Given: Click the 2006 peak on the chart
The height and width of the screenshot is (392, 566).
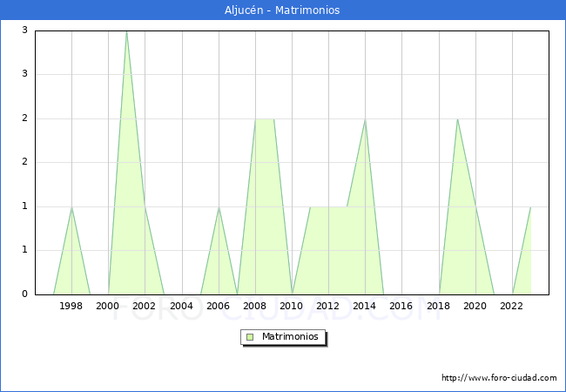Looking at the screenshot, I should (219, 207).
